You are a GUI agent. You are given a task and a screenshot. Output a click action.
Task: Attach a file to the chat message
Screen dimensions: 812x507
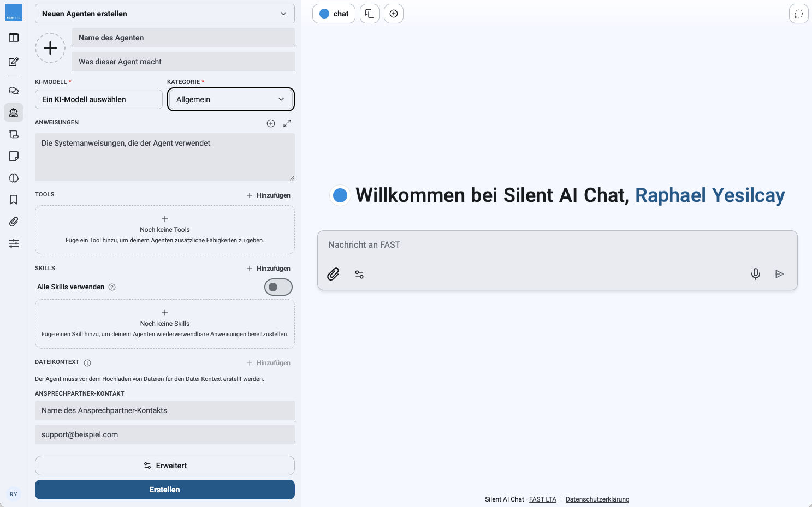point(333,274)
